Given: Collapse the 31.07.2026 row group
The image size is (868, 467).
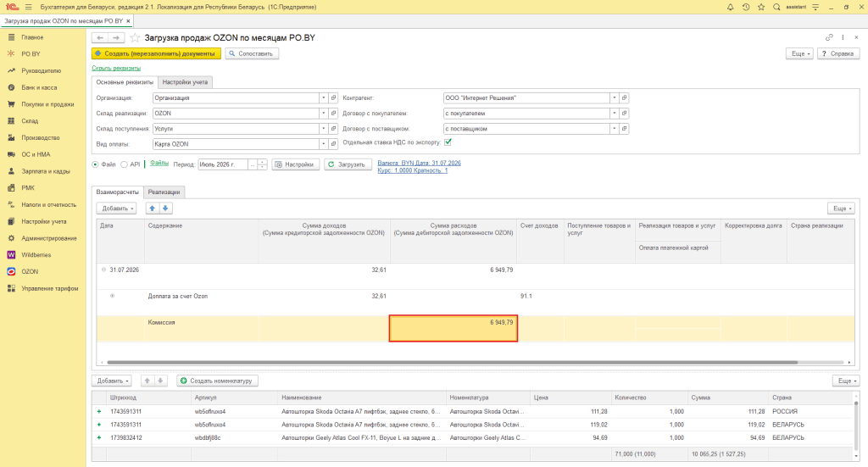Looking at the screenshot, I should pos(103,270).
